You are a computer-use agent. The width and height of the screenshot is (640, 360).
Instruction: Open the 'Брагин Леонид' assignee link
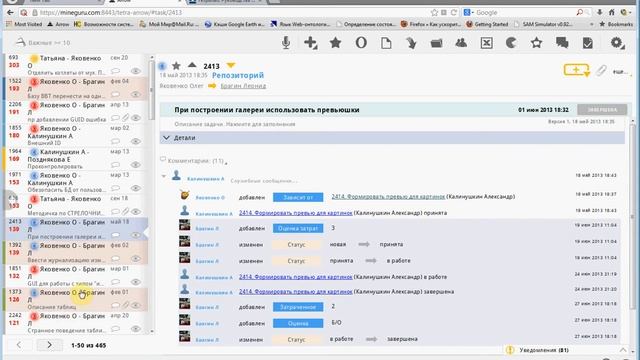(x=243, y=86)
